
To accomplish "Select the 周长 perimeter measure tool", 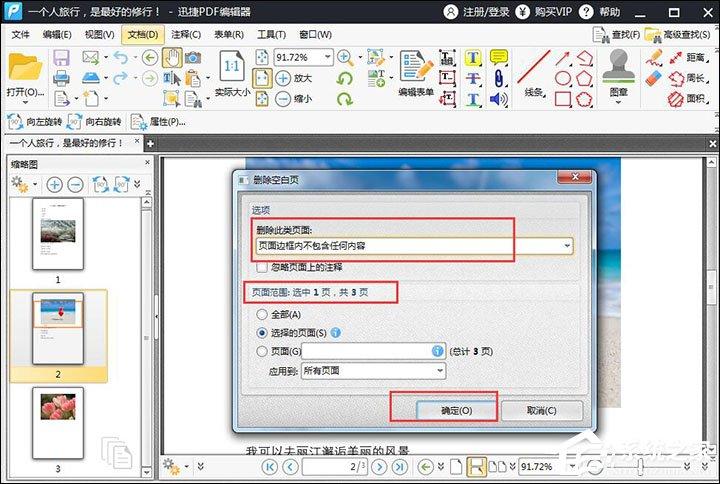I will point(687,78).
